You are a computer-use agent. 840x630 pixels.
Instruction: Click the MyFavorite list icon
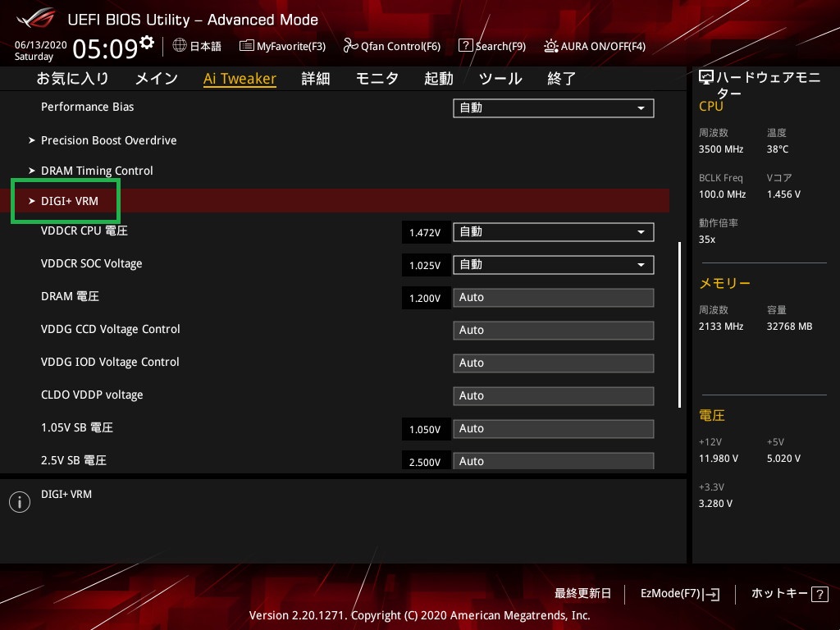[x=246, y=46]
